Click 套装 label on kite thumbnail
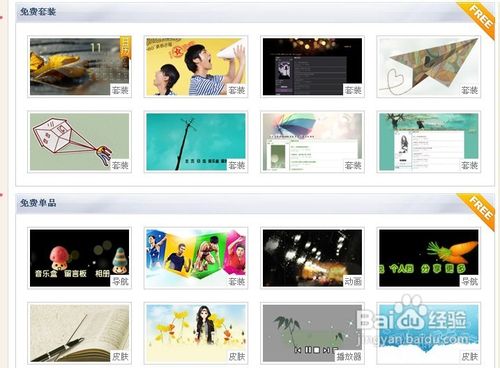 click(120, 165)
